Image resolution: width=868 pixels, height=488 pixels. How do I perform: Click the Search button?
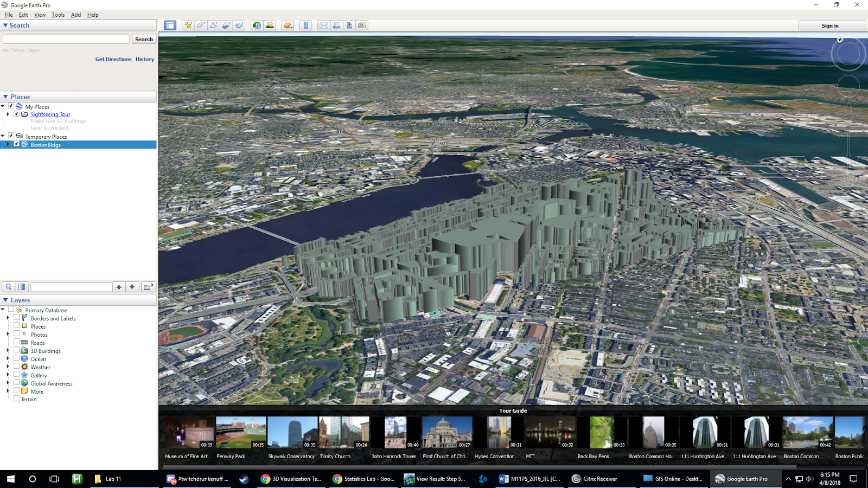point(143,38)
